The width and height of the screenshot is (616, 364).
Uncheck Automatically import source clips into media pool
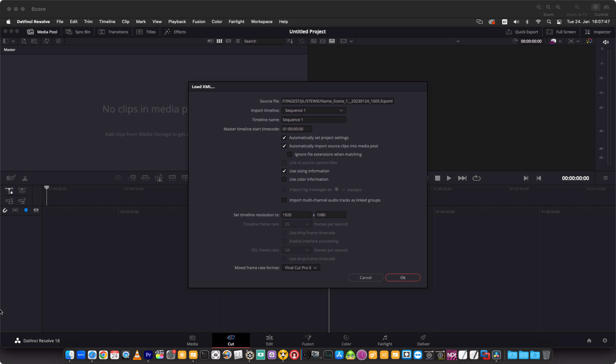click(284, 146)
